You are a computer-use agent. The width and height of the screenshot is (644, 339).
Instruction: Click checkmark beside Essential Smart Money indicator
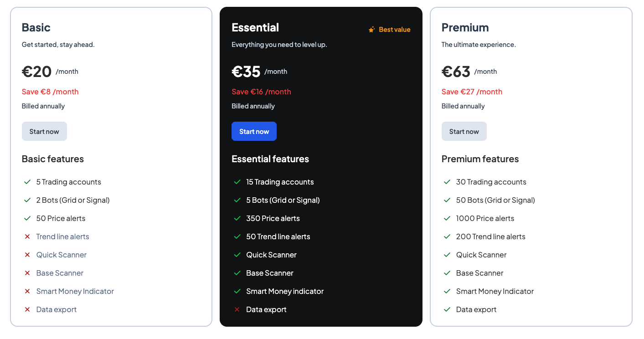[237, 291]
